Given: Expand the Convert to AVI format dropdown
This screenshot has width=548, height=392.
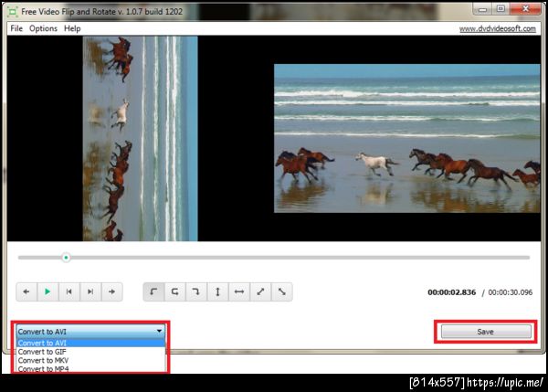Looking at the screenshot, I should pos(90,331).
